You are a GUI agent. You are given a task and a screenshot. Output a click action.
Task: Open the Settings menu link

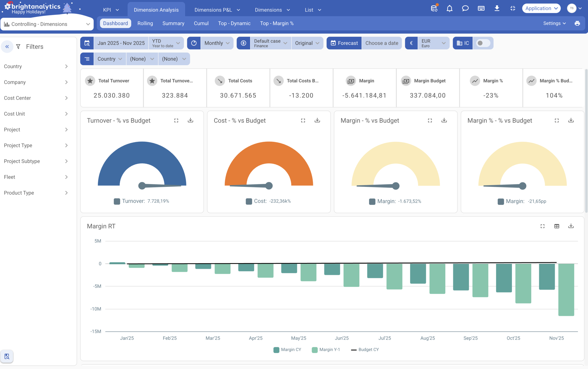coord(554,23)
